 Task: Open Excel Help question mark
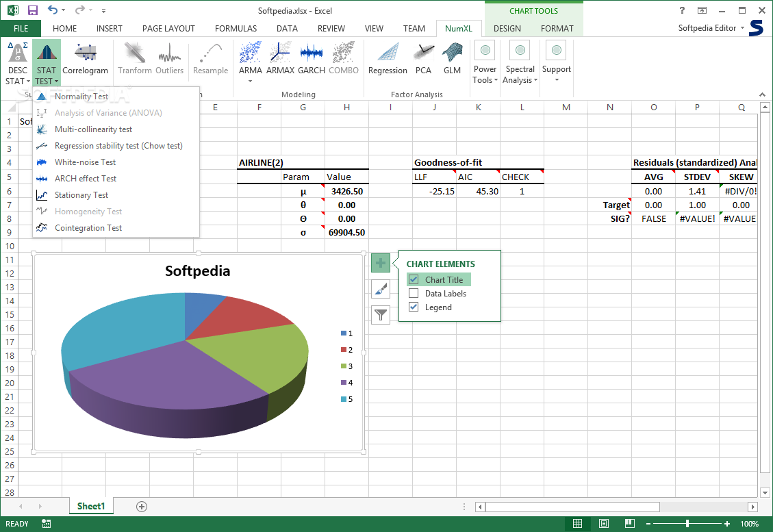click(x=683, y=10)
